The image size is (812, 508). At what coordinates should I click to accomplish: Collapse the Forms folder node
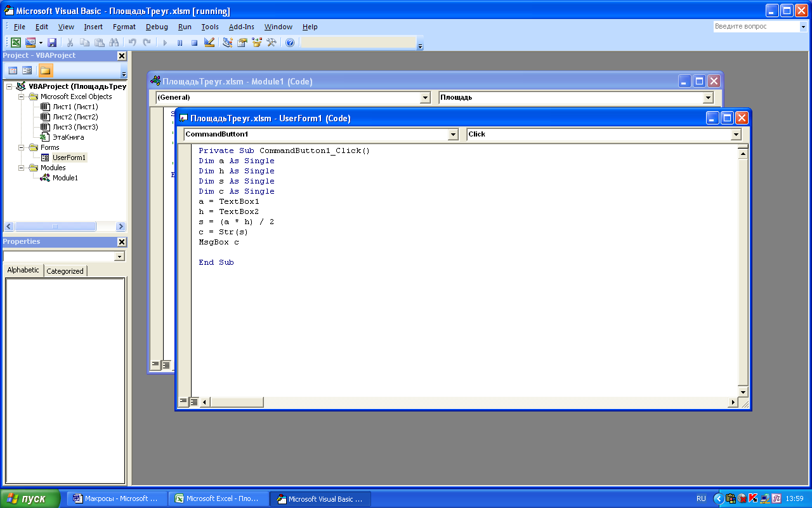coord(21,147)
